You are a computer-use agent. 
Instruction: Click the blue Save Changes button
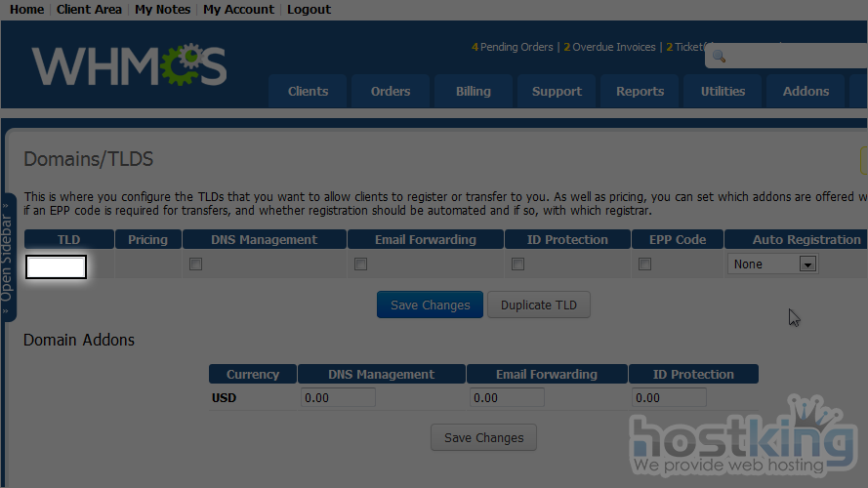tap(430, 305)
